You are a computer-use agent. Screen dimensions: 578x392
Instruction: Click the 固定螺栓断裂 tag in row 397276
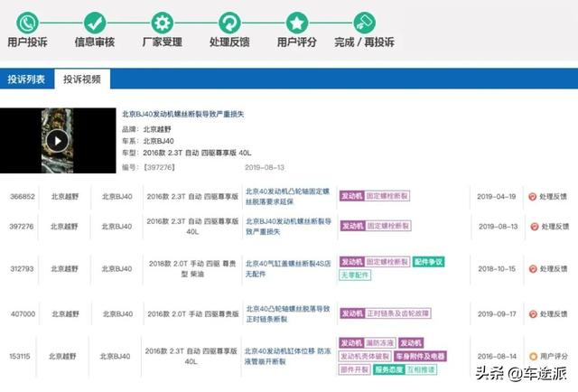pyautogui.click(x=388, y=226)
